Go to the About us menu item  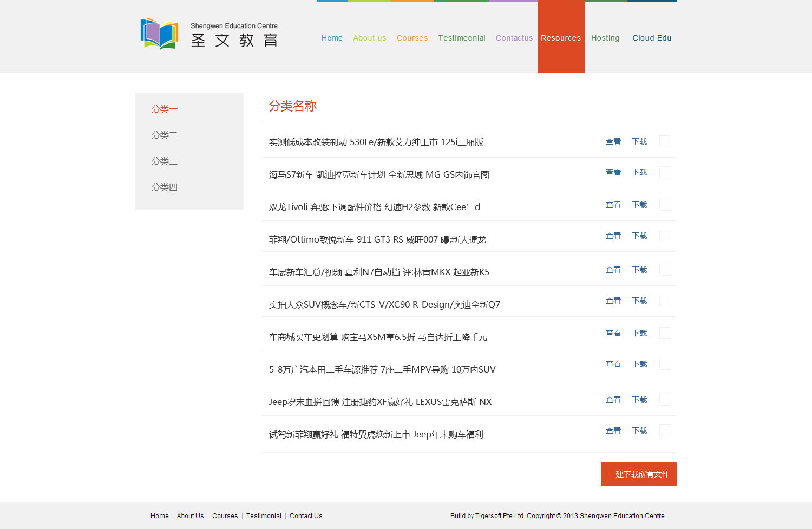(369, 38)
